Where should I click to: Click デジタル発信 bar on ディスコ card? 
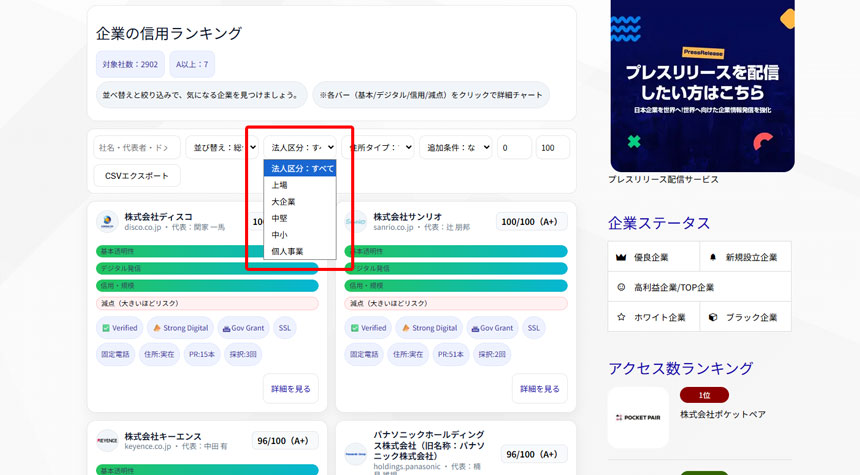click(207, 268)
